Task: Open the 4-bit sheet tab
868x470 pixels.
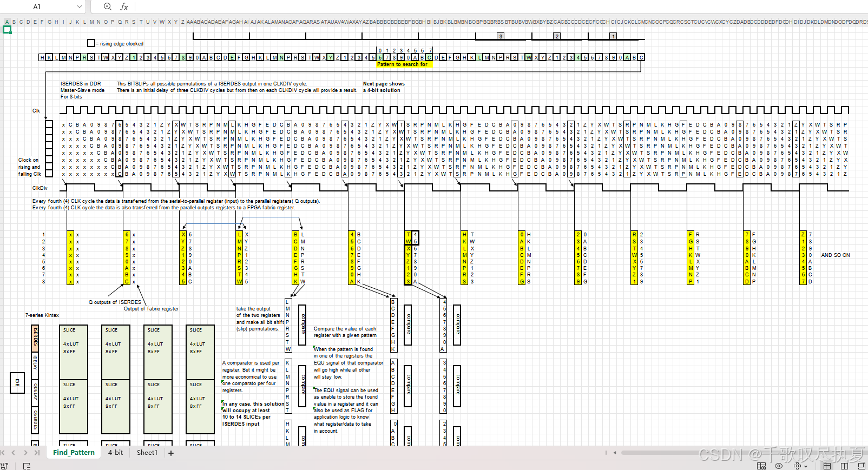Action: coord(115,453)
